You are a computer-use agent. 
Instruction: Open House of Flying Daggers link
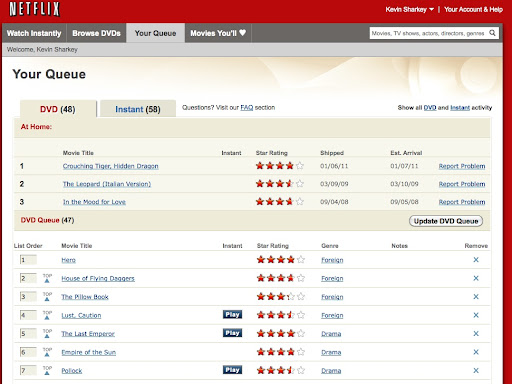pyautogui.click(x=98, y=278)
